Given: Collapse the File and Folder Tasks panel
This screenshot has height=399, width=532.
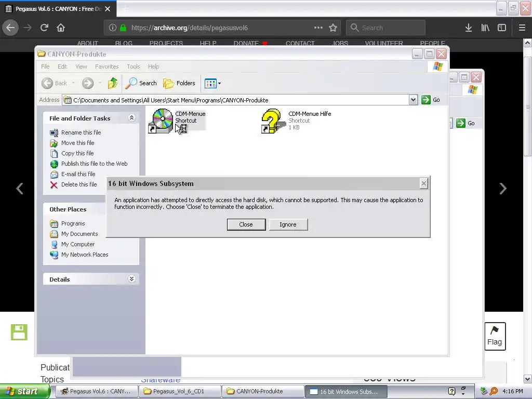Looking at the screenshot, I should point(131,118).
